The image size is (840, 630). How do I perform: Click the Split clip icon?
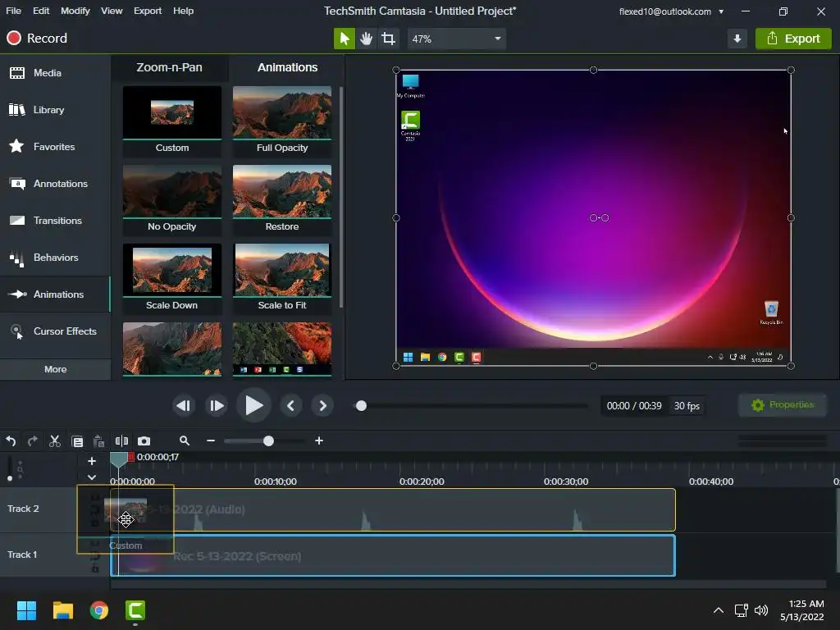(121, 441)
